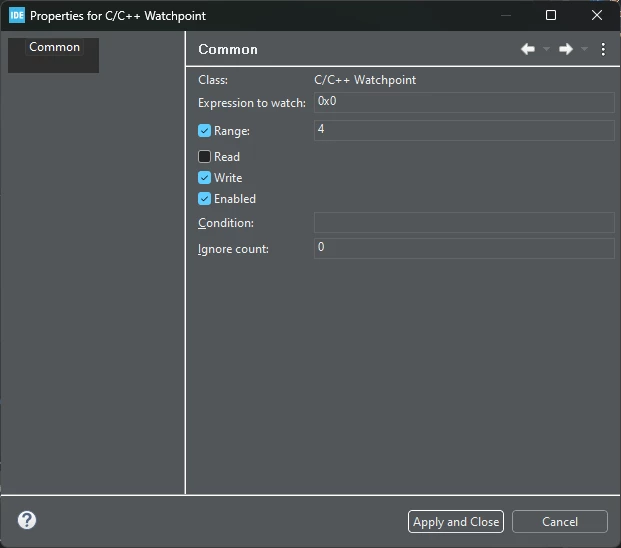
Task: Open the forward history dropdown arrow
Action: 584,49
